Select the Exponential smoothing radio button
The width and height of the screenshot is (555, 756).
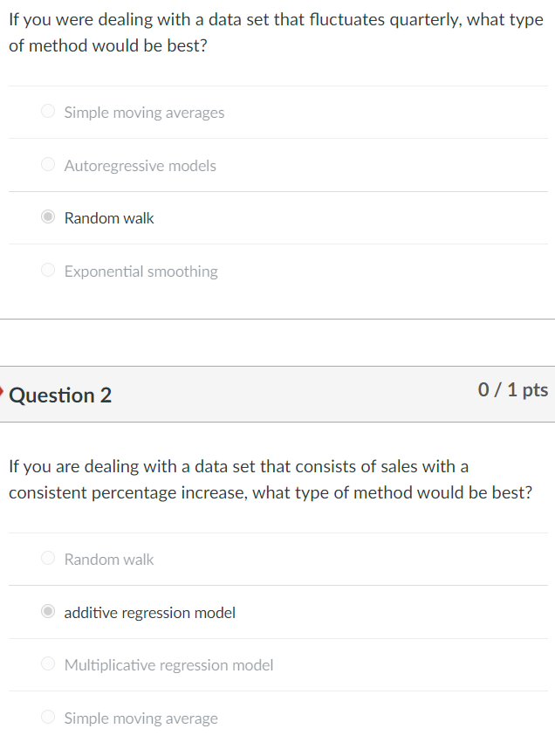pos(48,270)
